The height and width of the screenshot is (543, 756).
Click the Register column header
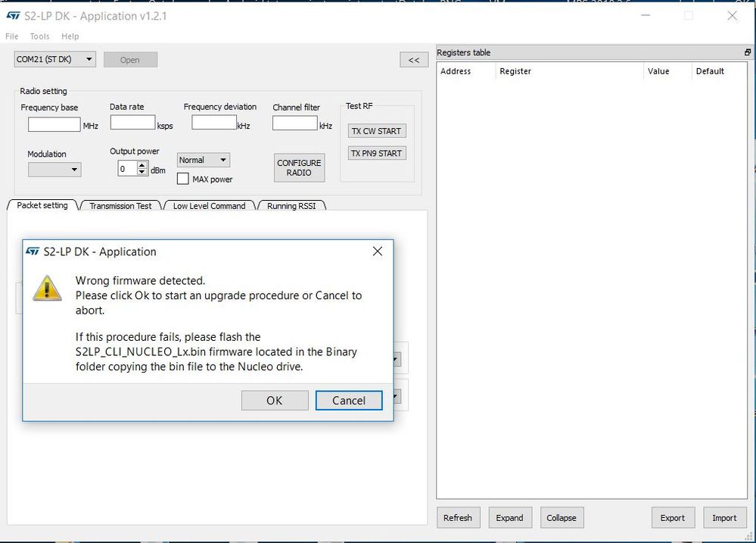pos(569,71)
